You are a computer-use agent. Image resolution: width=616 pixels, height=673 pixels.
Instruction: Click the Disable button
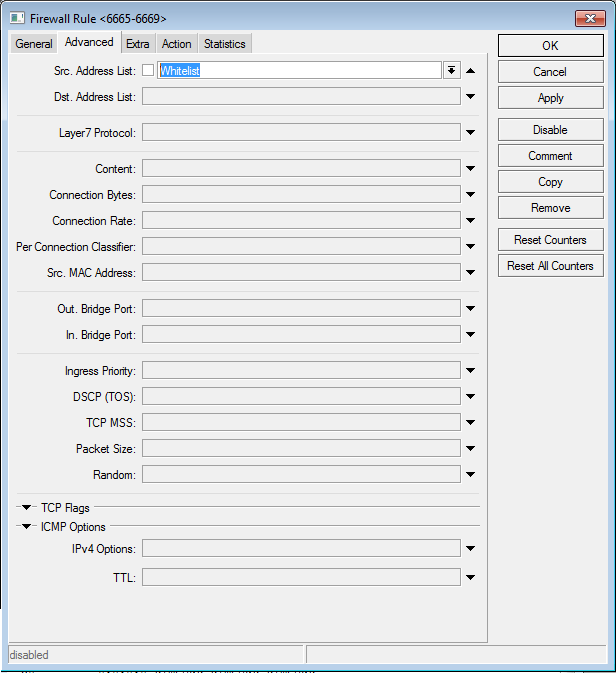point(551,130)
